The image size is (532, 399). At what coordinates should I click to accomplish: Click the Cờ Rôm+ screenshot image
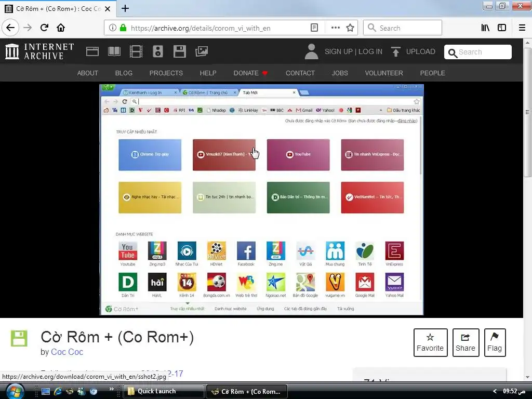[x=262, y=199]
